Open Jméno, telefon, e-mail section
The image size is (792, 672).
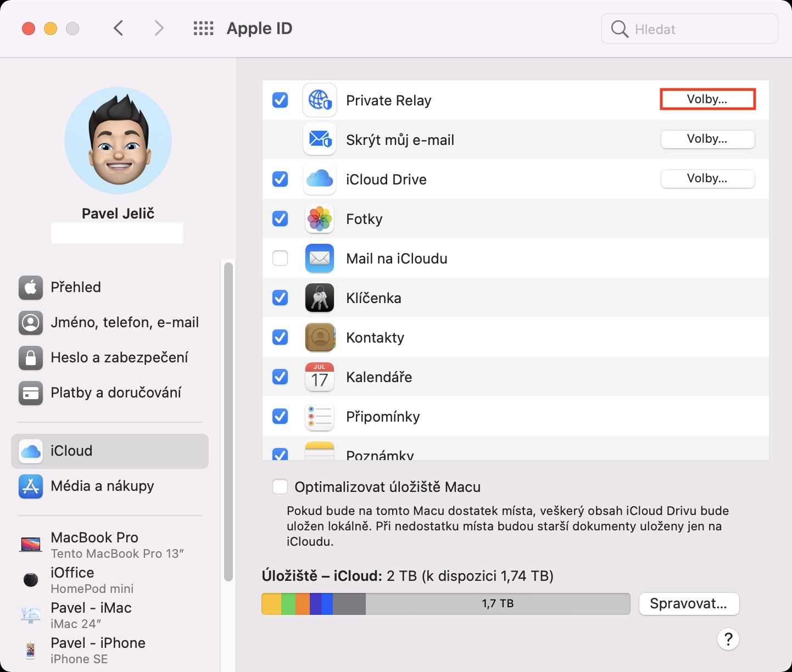pyautogui.click(x=110, y=322)
